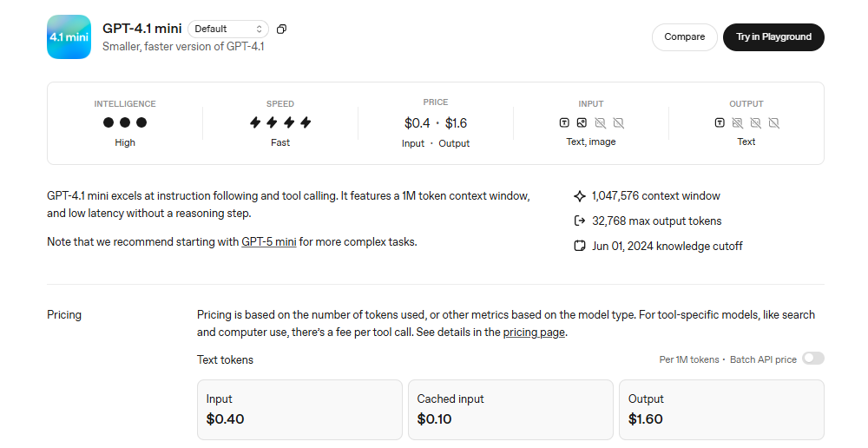This screenshot has width=868, height=448.
Task: Click the text input modality icon
Action: 564,123
